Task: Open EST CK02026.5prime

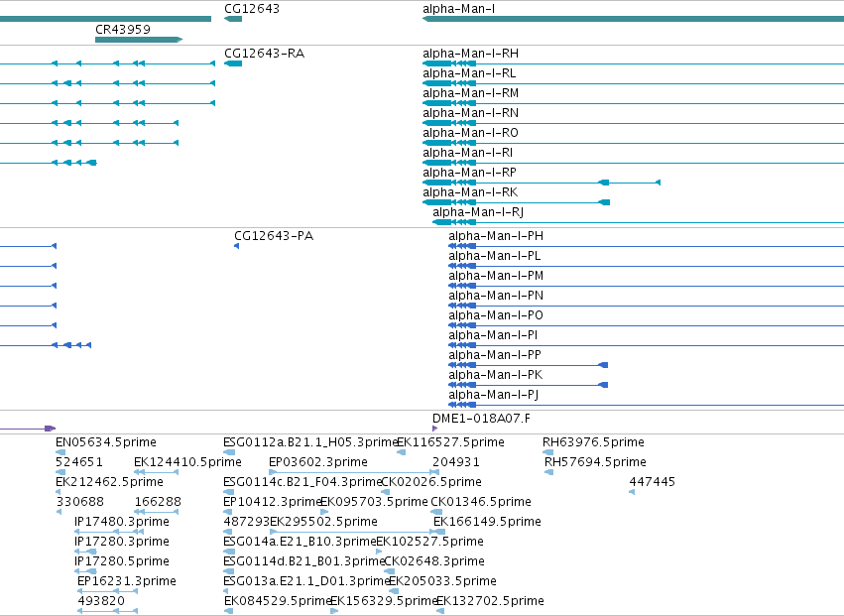Action: [386, 492]
